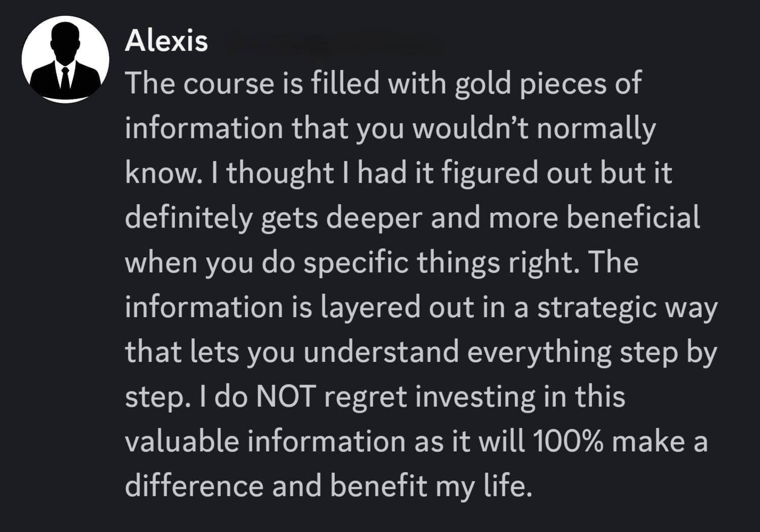Click the word "beneficial" in the message

[x=633, y=217]
